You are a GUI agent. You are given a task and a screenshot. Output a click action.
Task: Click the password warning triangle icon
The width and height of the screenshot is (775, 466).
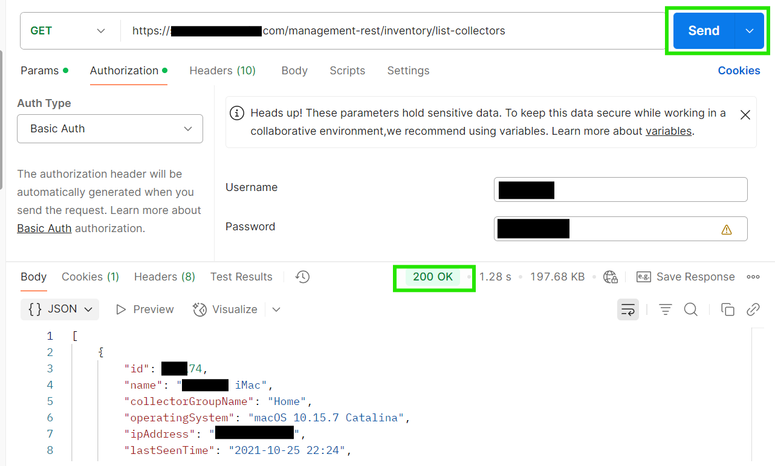click(727, 229)
